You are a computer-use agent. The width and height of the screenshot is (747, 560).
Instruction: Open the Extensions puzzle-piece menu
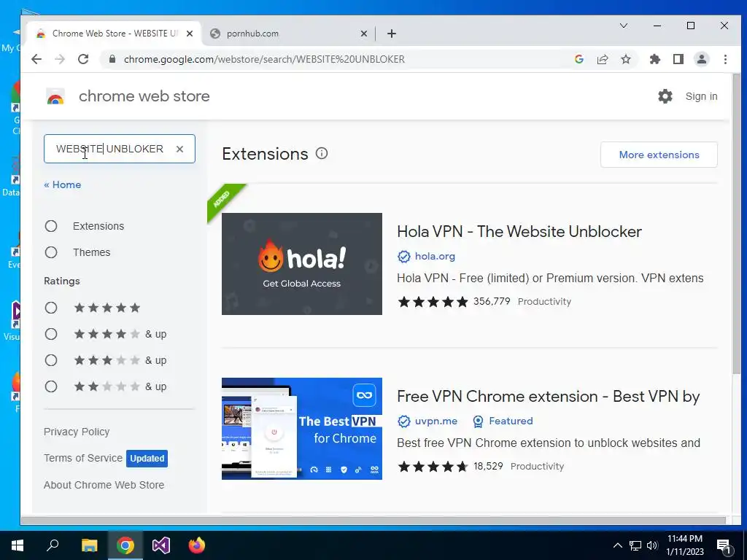(x=655, y=59)
